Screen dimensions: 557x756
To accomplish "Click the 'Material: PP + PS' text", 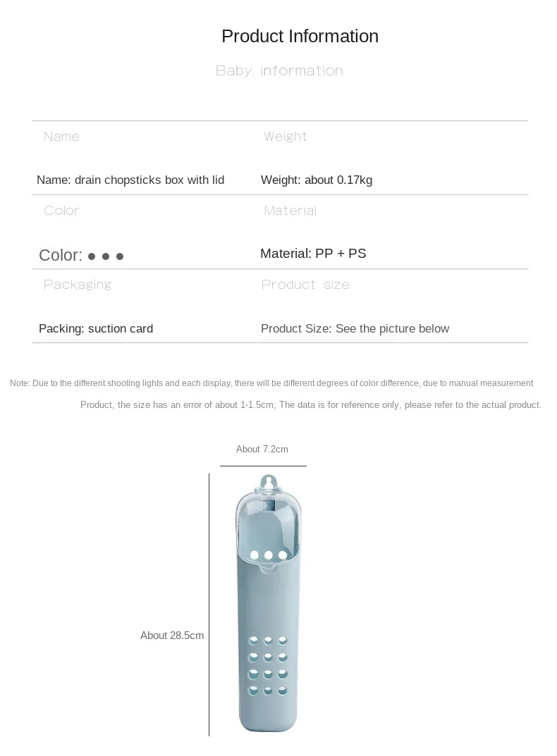I will [313, 253].
